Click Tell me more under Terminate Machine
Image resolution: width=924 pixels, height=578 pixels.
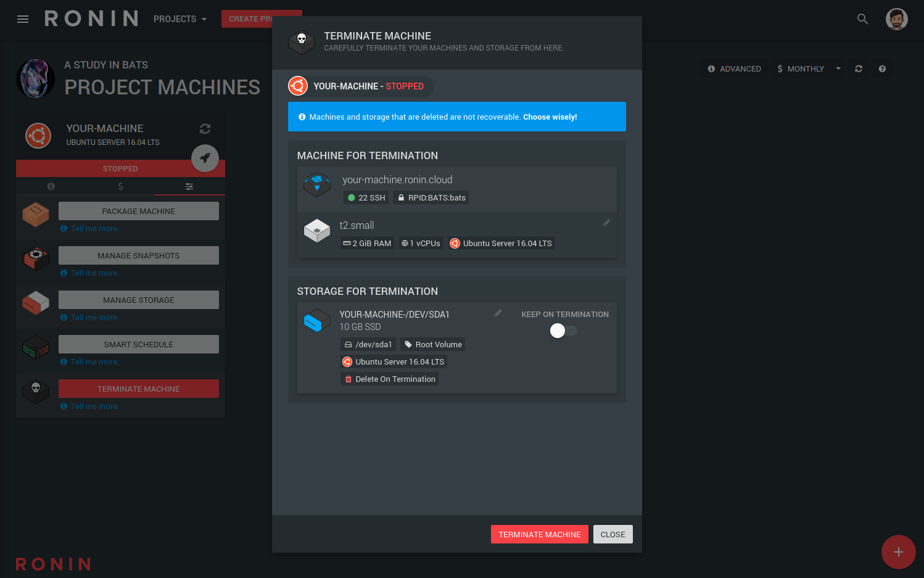(90, 407)
